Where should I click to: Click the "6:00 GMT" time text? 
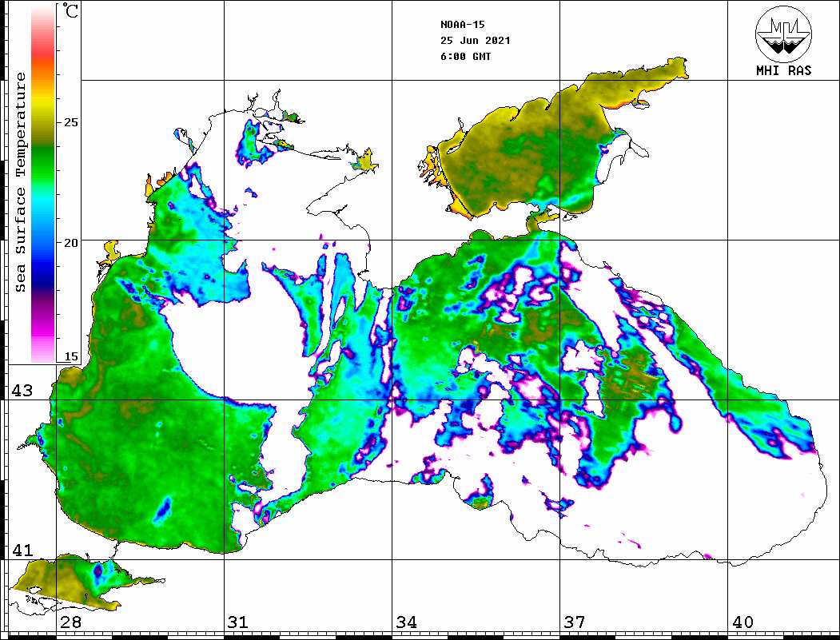tap(465, 57)
